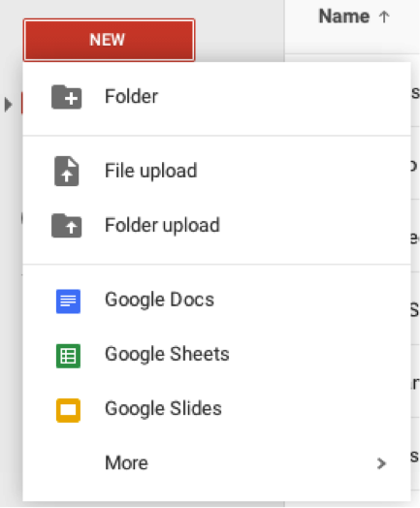Sort files by the Name column header
The width and height of the screenshot is (420, 508).
click(x=344, y=16)
